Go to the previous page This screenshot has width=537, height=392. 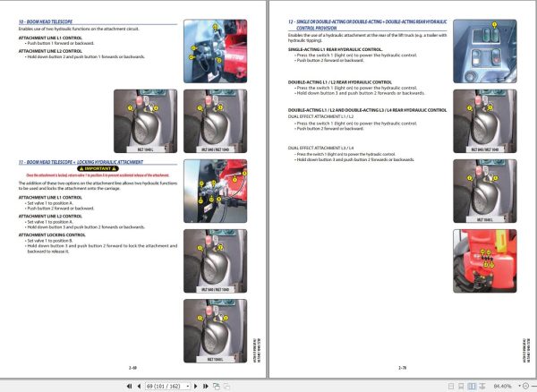139,386
